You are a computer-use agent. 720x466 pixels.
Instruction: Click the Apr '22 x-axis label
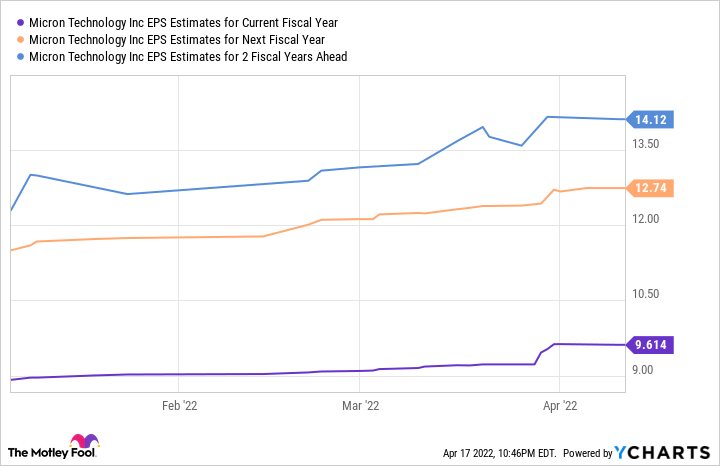(x=560, y=406)
